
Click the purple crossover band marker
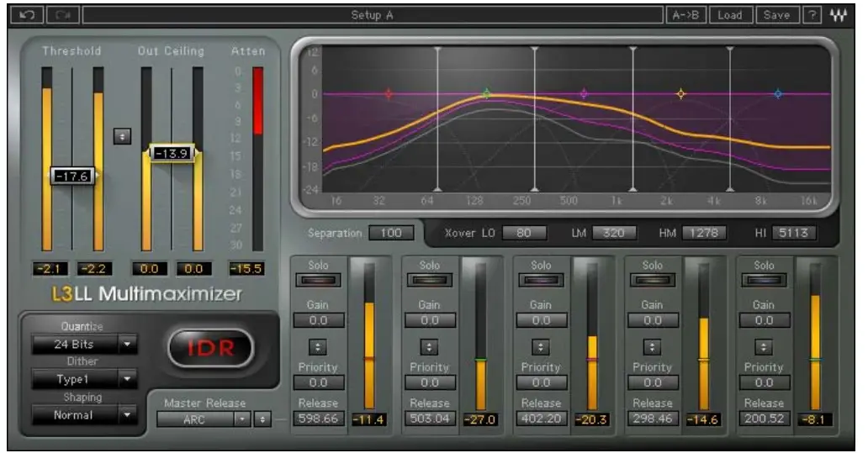[x=584, y=94]
